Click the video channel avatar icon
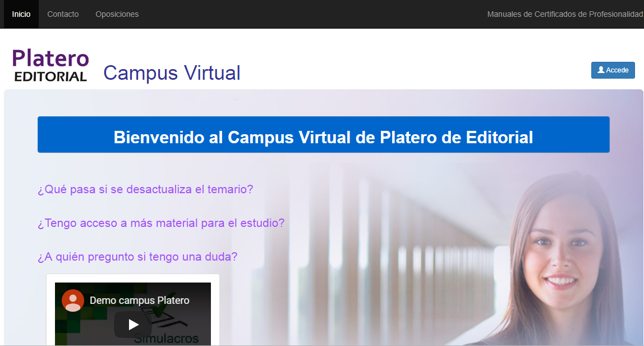Screen dimensions: 644x346 pos(73,301)
